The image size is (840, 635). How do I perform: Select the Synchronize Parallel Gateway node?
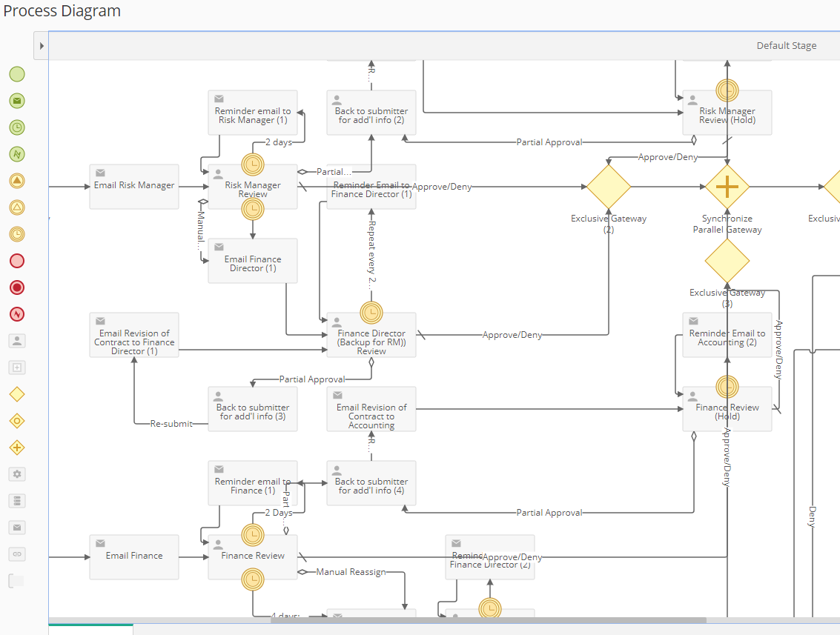(x=727, y=187)
